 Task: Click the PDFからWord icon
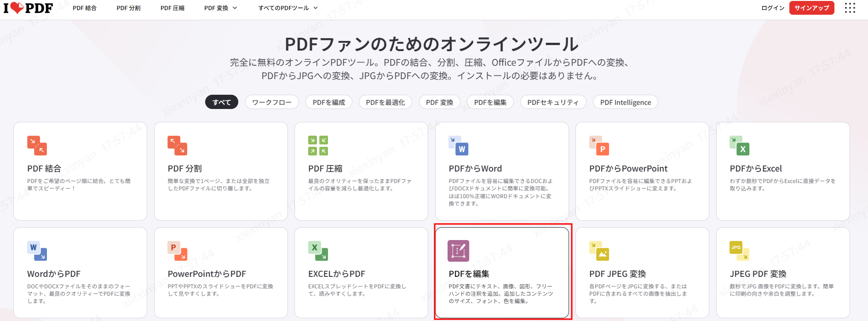tap(459, 145)
